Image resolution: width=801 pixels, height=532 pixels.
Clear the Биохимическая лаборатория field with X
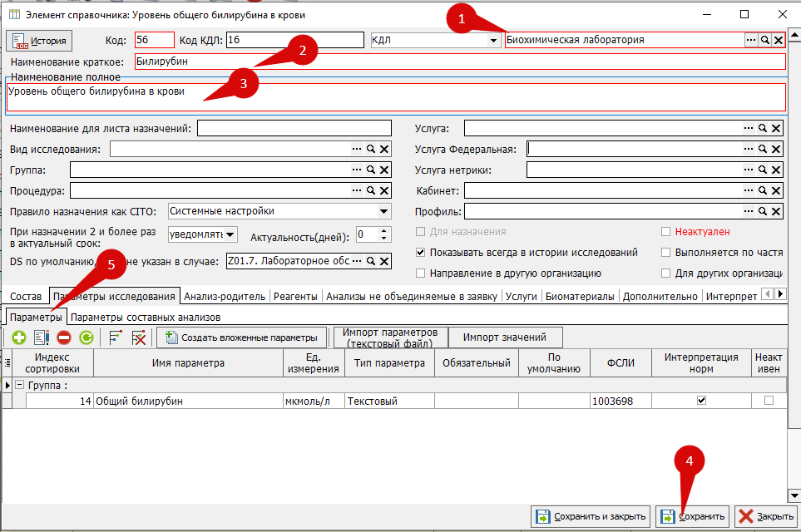(x=778, y=40)
